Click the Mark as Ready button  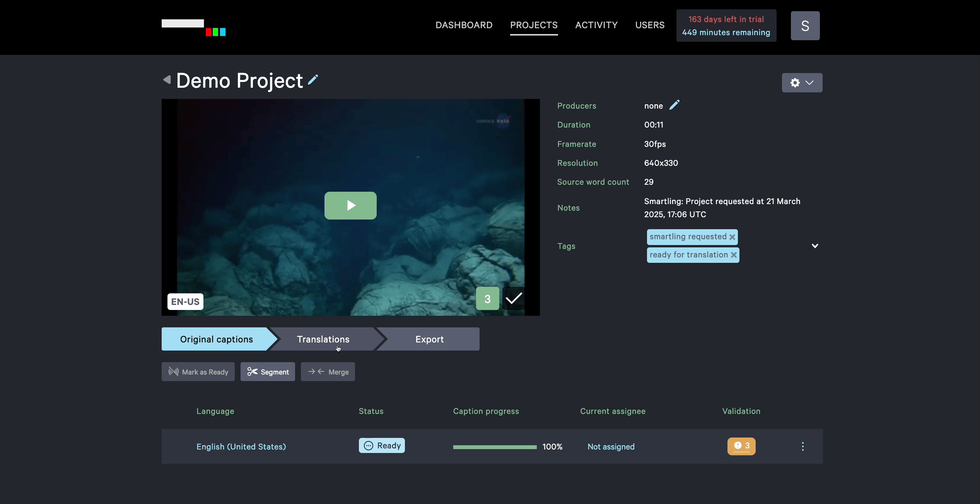pos(198,372)
